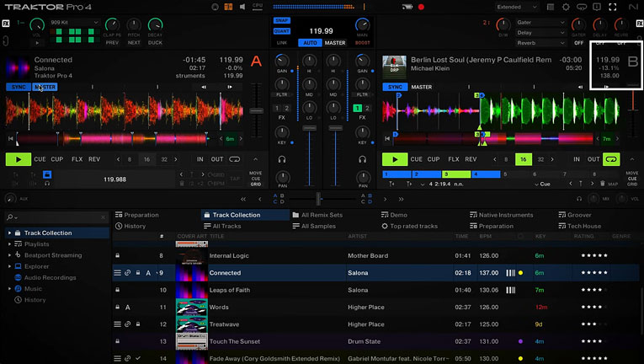644x364 pixels.
Task: Enable AUTO master clock mode
Action: point(310,43)
